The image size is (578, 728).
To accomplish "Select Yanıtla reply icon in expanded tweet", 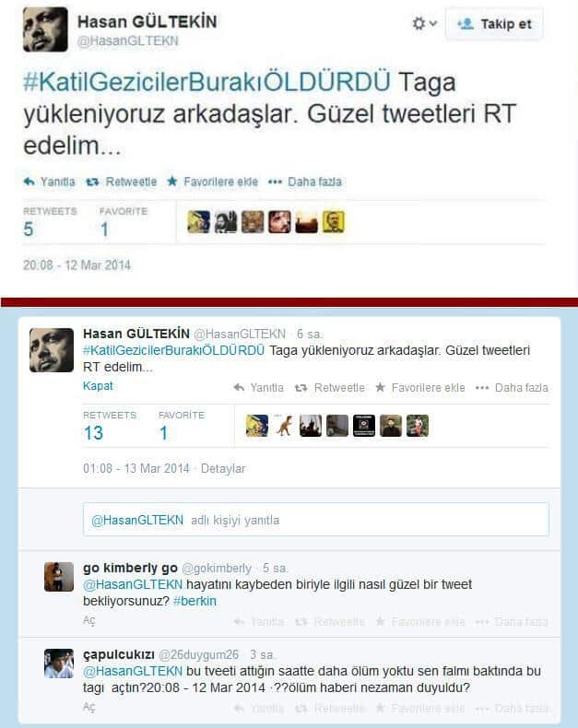I will point(258,388).
